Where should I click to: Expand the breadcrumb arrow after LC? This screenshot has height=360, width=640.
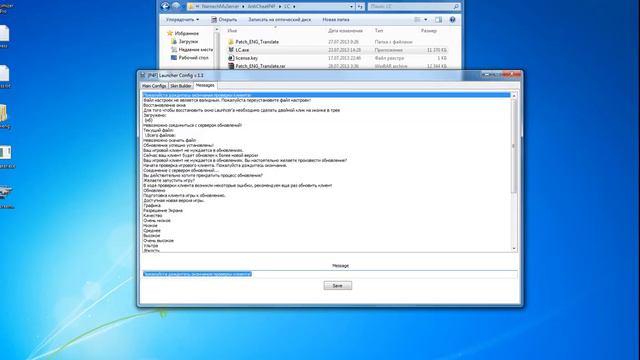tap(294, 7)
